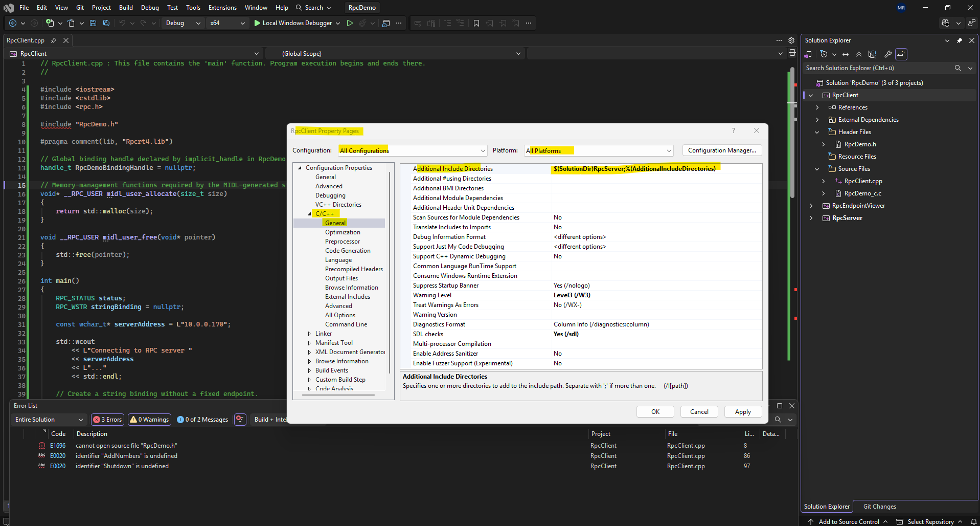Click Error List search magnifier icon
The height and width of the screenshot is (526, 980).
click(778, 420)
